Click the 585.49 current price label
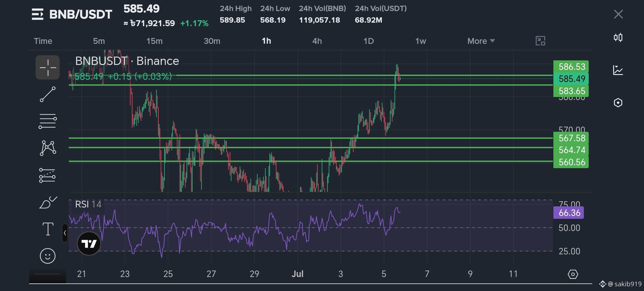Screen dimensions: 644x291 [571, 79]
